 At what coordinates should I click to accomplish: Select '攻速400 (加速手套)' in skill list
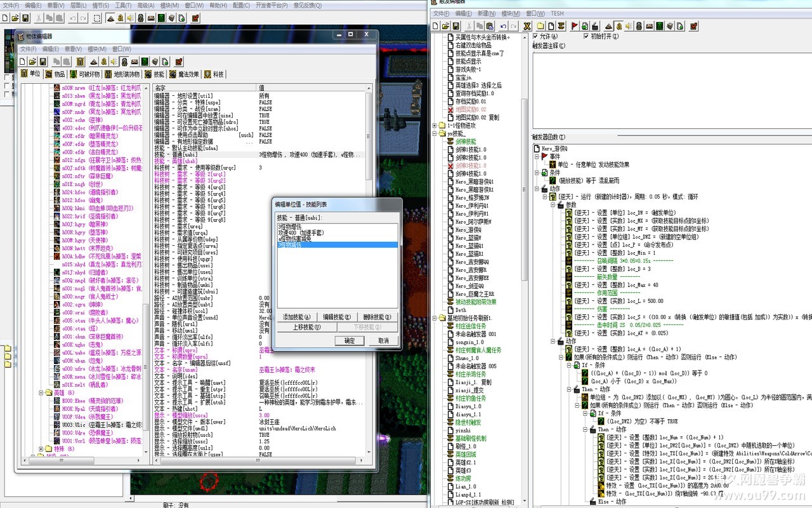tap(300, 232)
